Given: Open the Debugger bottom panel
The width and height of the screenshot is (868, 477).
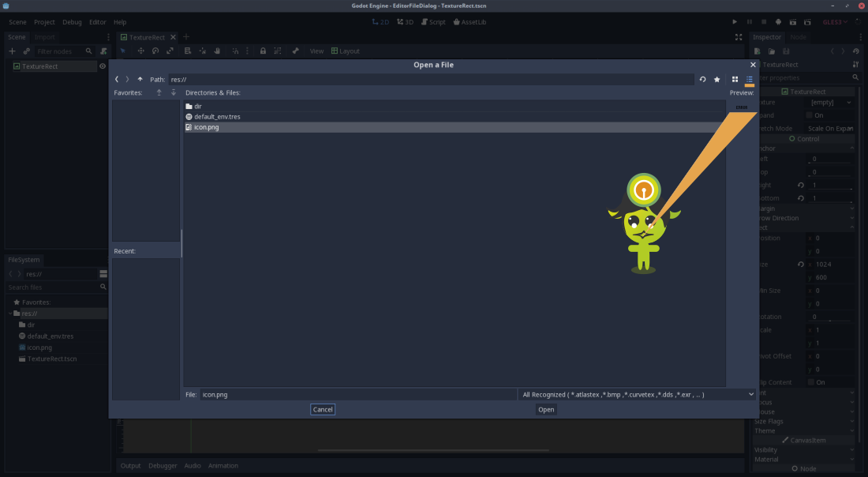Looking at the screenshot, I should coord(163,466).
